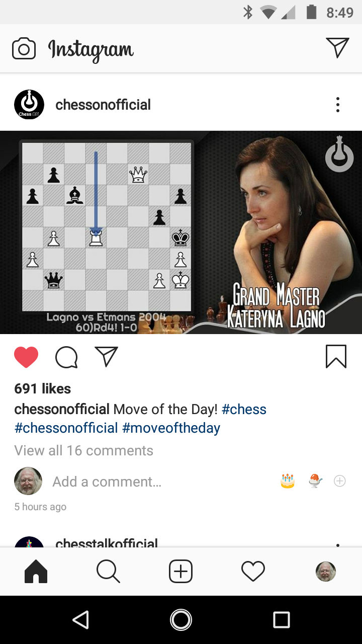Screen dimensions: 362x644
Task: Expand View all 16 comments
Action: click(83, 450)
